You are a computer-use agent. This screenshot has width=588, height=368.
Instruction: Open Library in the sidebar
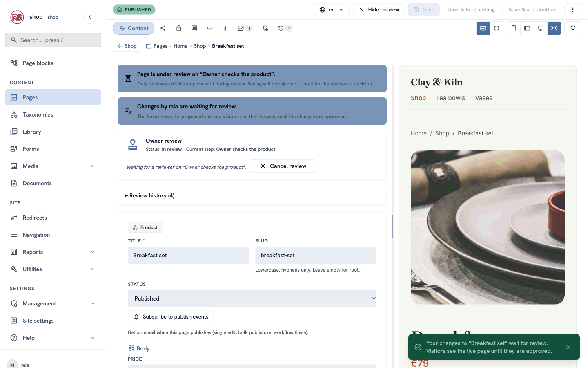tap(53, 132)
